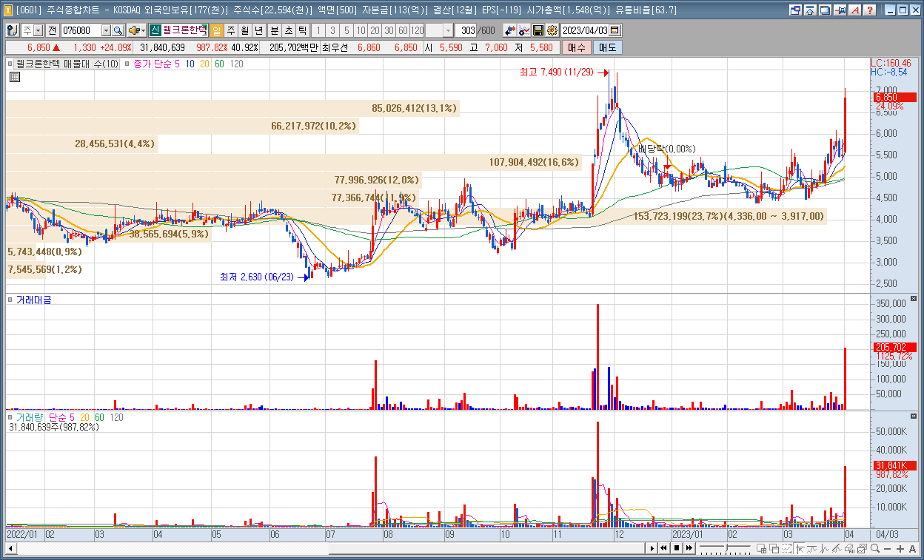Screen dimensions: 924x560
Task: Select the 주 weekly period toggle
Action: (231, 30)
